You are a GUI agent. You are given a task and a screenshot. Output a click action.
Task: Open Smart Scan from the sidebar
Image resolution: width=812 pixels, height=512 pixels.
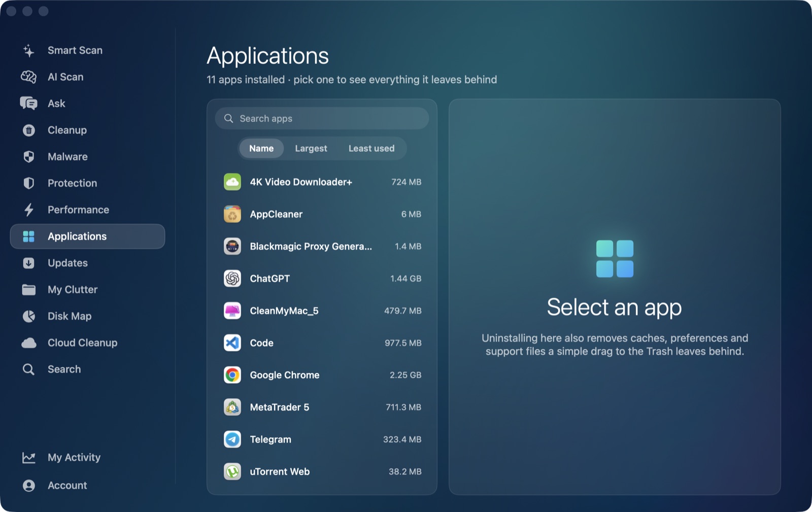[x=75, y=50]
